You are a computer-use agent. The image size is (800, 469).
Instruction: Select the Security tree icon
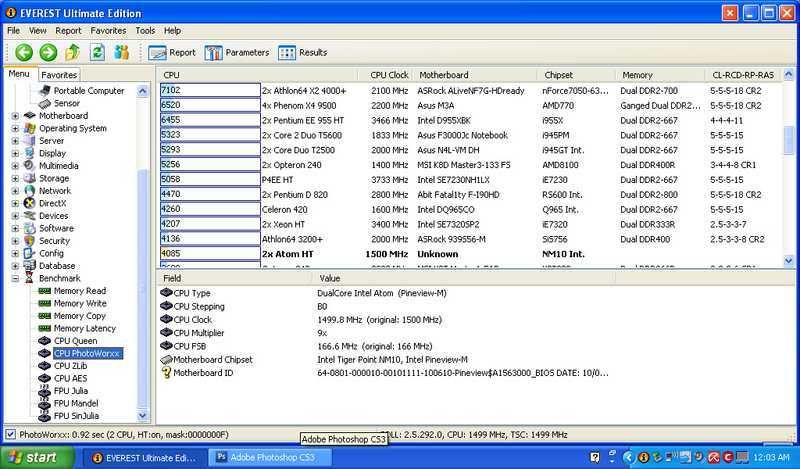[30, 240]
